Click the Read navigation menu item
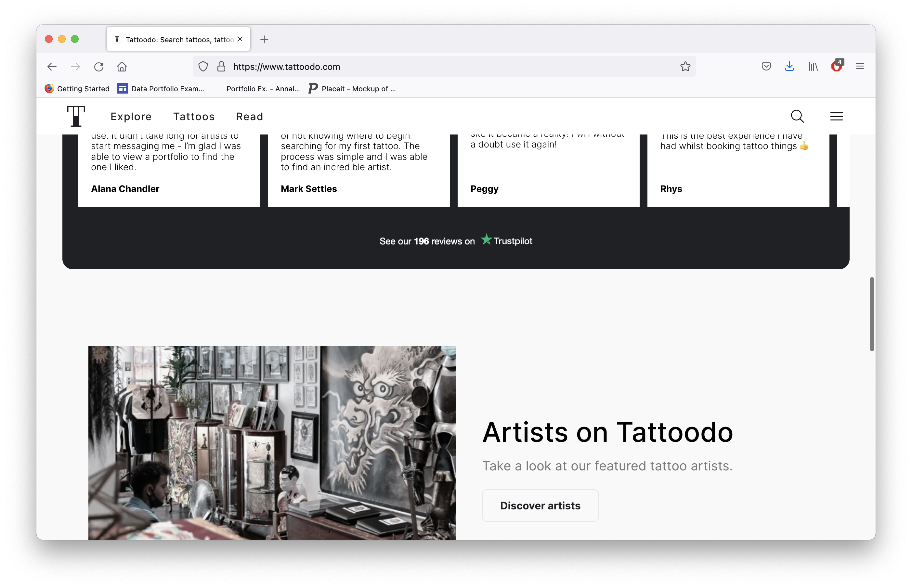This screenshot has height=588, width=912. click(x=250, y=116)
